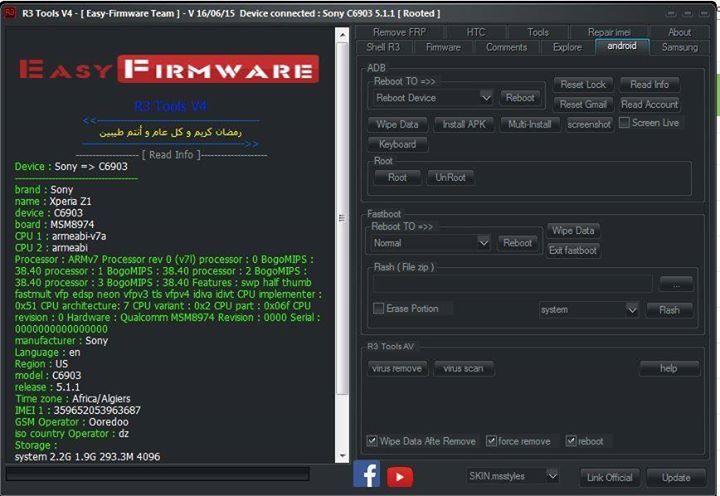This screenshot has height=496, width=720.
Task: Browse for zip file with ... button
Action: (676, 284)
